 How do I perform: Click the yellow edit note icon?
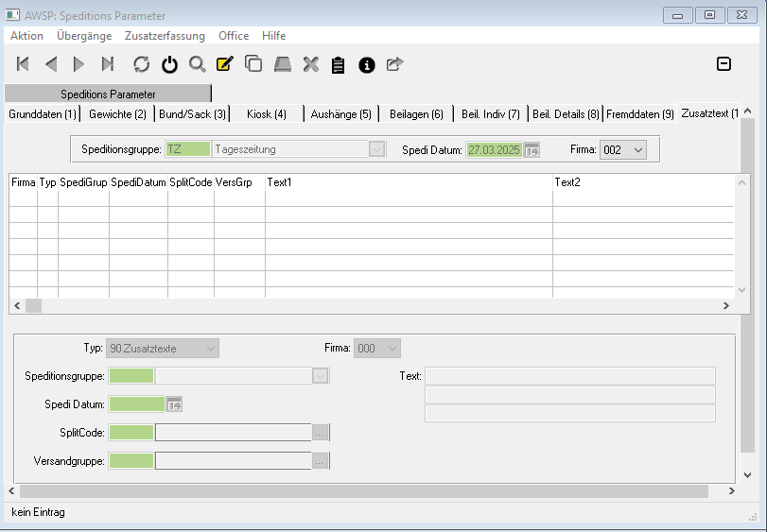[x=224, y=64]
